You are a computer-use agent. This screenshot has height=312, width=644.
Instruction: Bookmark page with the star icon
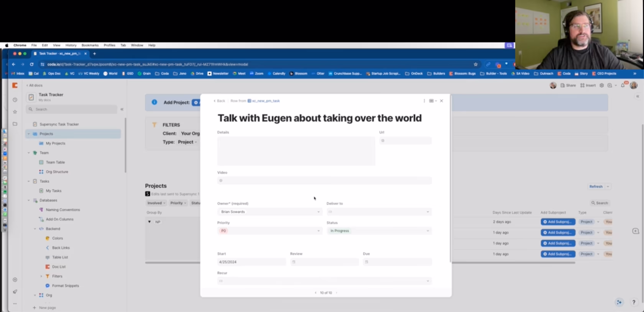point(476,64)
